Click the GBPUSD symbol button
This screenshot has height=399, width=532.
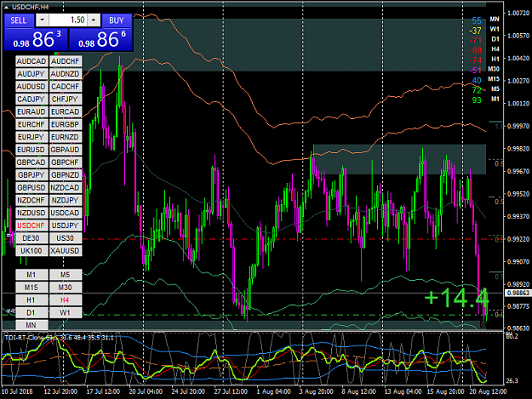tap(31, 187)
